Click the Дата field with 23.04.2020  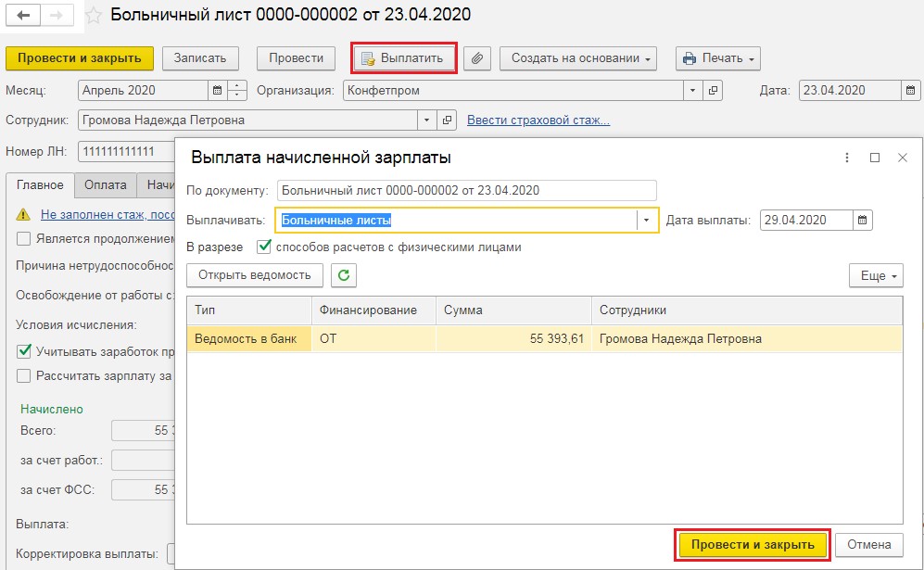coord(851,90)
